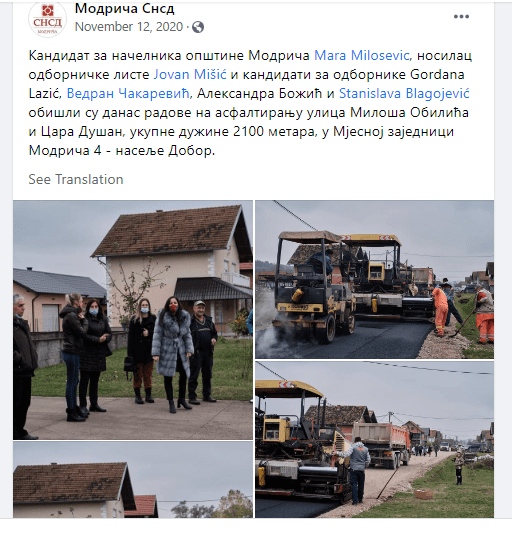Click the public globe privacy icon
Screen dimensions: 512x535
[198, 27]
